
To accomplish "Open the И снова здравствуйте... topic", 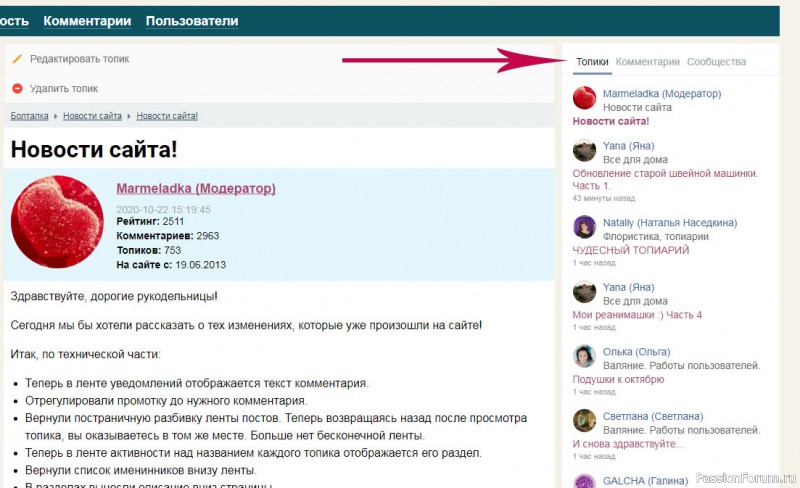I will 628,444.
